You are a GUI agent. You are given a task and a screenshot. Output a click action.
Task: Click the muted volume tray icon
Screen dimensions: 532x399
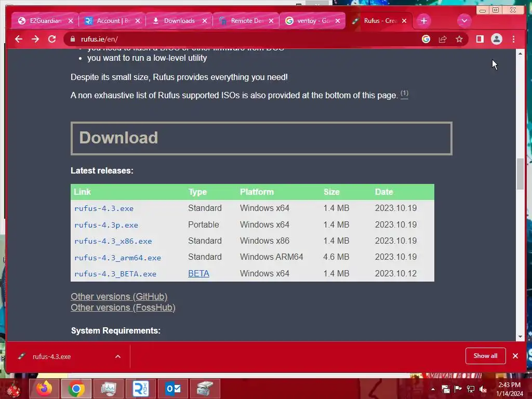(483, 389)
